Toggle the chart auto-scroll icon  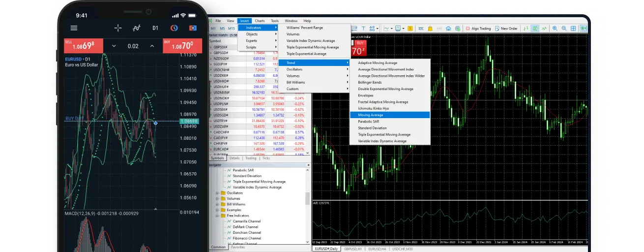(x=584, y=29)
